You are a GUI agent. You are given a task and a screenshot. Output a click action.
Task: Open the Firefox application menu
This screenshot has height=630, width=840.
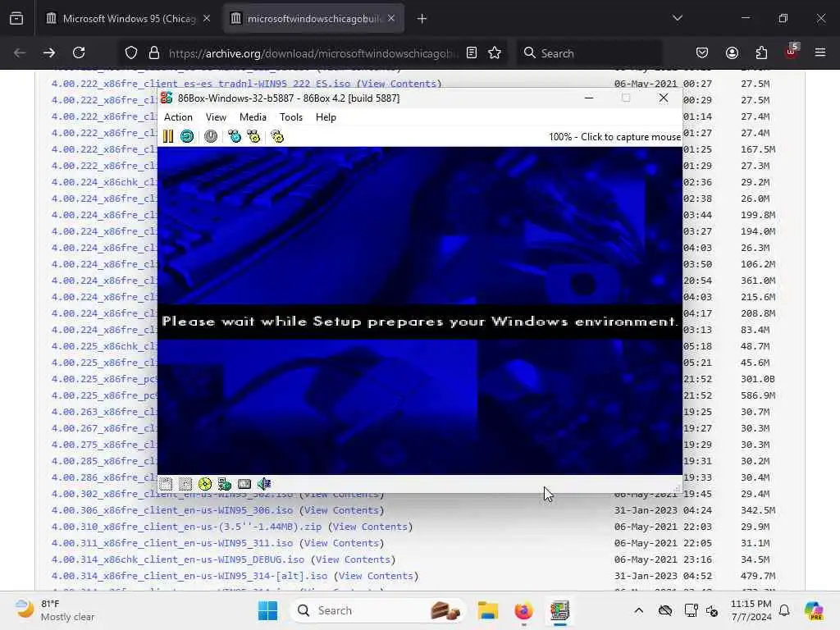820,52
